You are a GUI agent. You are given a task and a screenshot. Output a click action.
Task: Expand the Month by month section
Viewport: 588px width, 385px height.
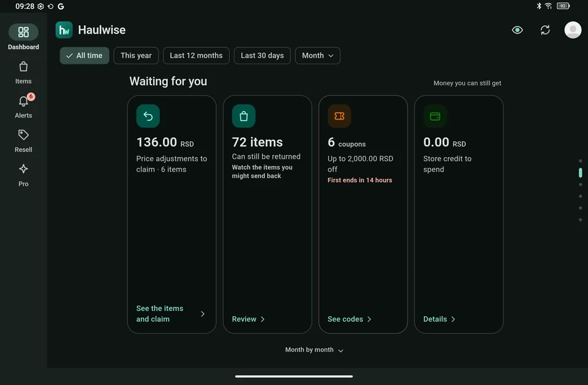tap(314, 349)
